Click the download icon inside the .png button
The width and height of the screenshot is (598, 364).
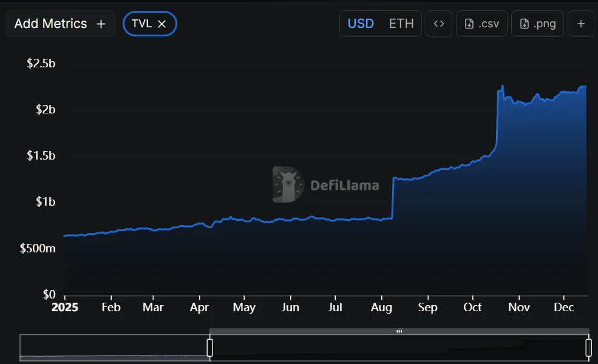[523, 23]
